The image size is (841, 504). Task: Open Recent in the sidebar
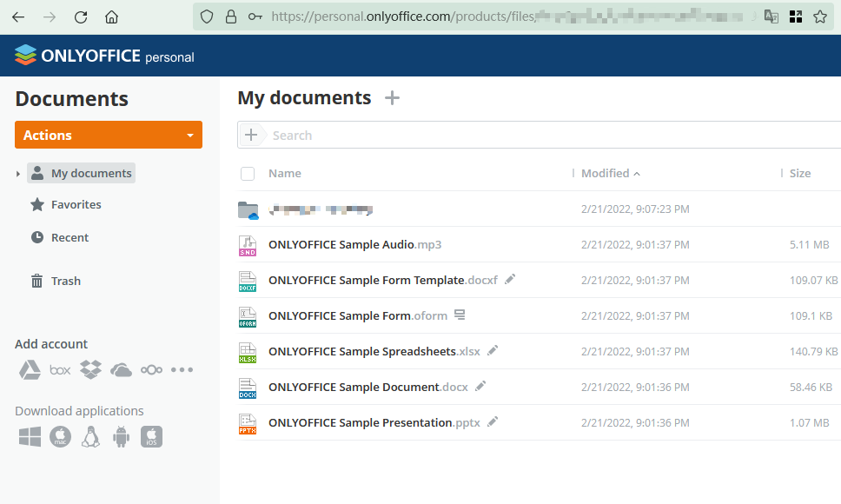[60, 237]
